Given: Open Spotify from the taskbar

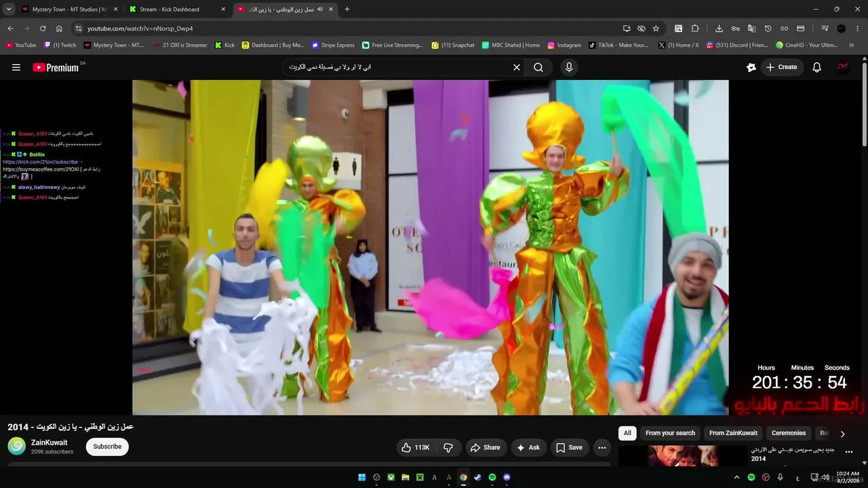Looking at the screenshot, I should pos(492,477).
